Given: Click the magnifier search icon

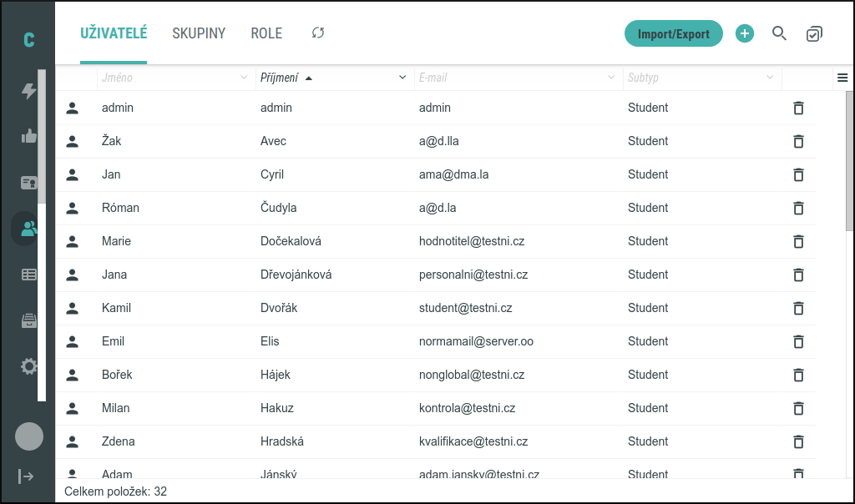Looking at the screenshot, I should point(779,33).
